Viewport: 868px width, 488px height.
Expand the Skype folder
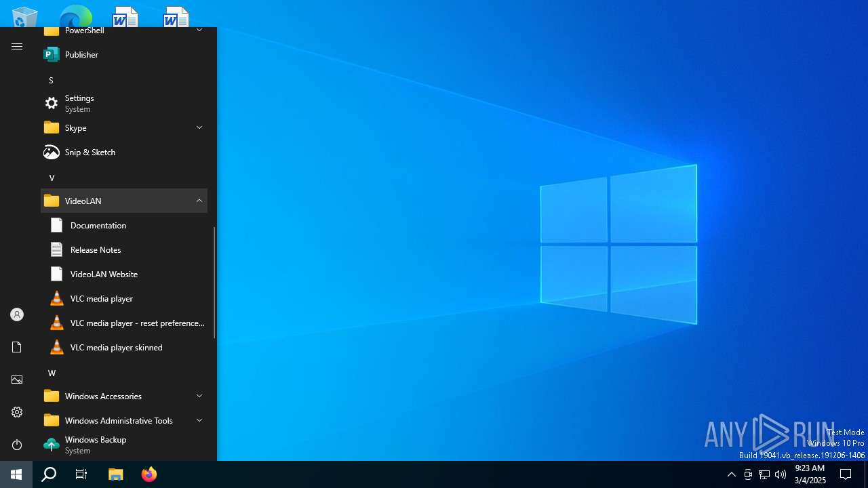(124, 127)
